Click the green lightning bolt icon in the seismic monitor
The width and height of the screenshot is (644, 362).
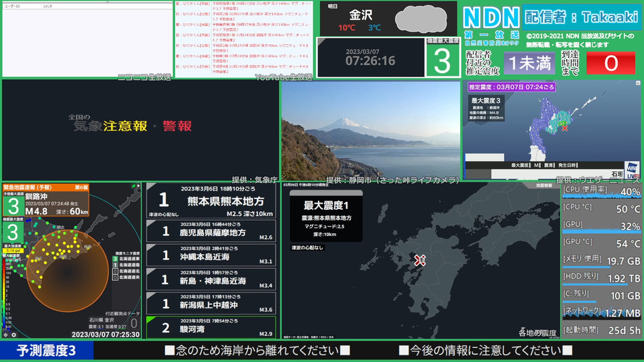[x=133, y=186]
